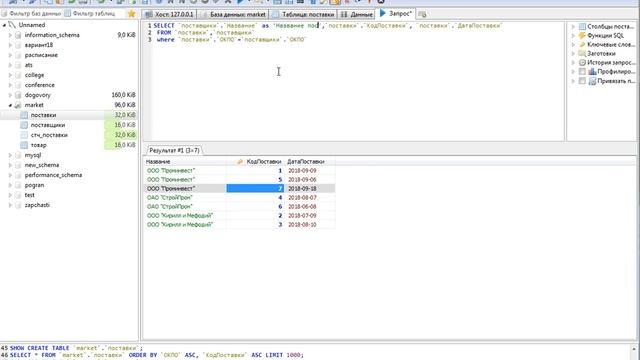This screenshot has height=360, width=640.
Task: Sort by the ДатаПоставки column header
Action: (309, 162)
